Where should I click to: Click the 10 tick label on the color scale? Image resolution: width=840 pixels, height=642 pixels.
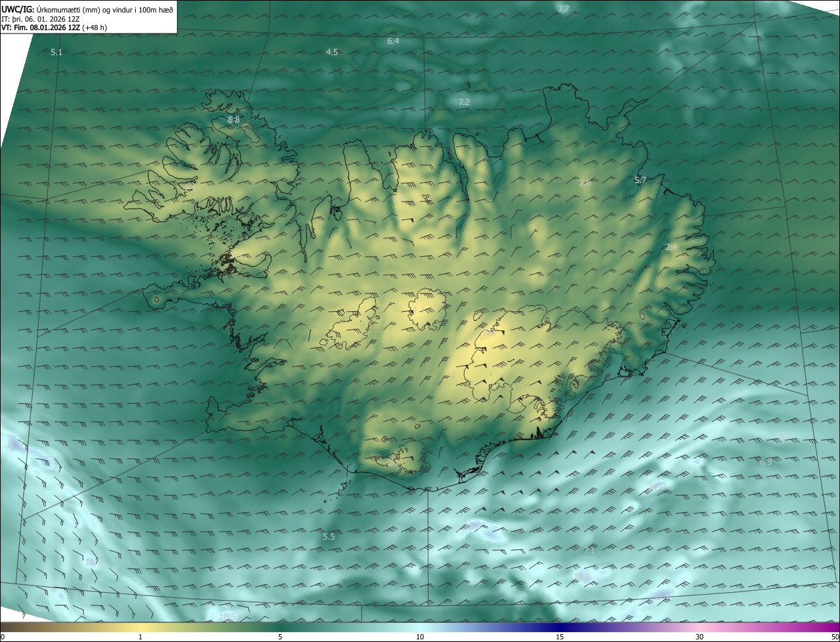pyautogui.click(x=420, y=637)
